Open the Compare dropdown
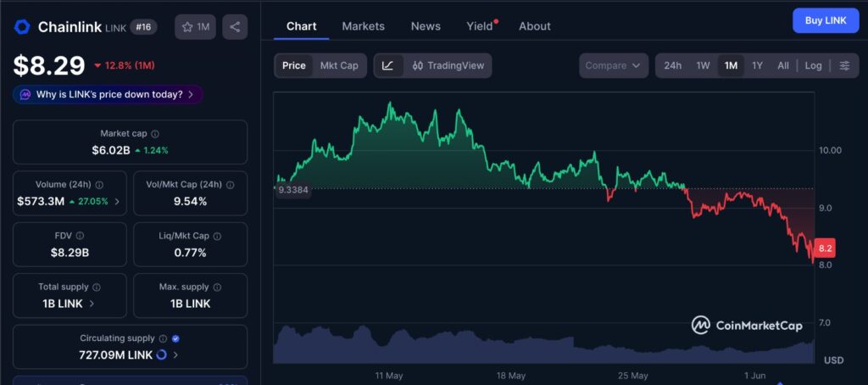 tap(614, 65)
